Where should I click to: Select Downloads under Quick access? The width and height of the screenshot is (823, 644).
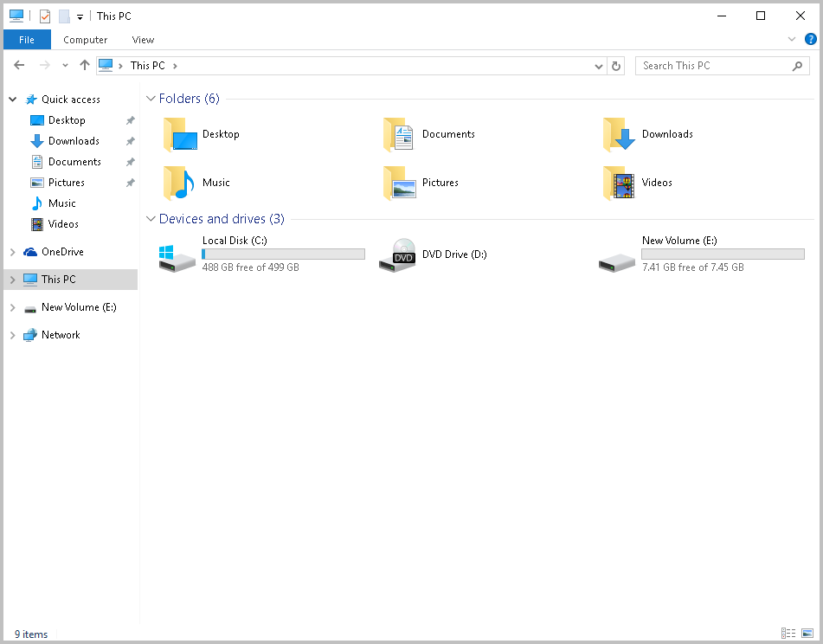(x=74, y=141)
